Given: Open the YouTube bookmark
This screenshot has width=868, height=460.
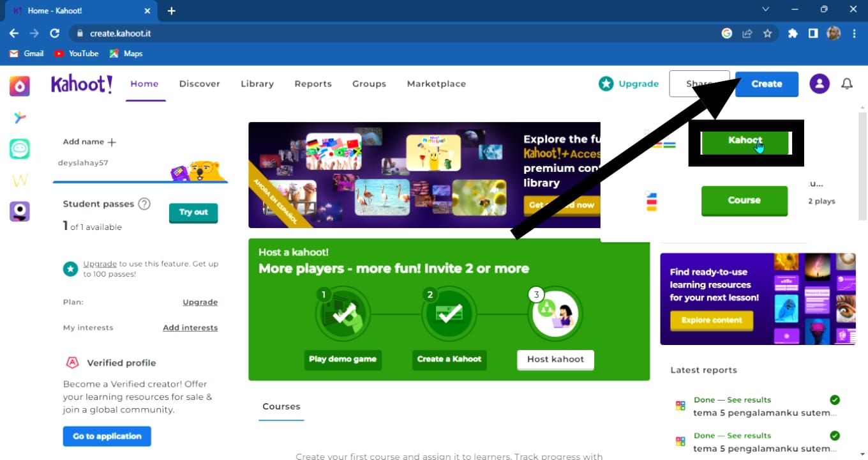Looking at the screenshot, I should (x=77, y=54).
